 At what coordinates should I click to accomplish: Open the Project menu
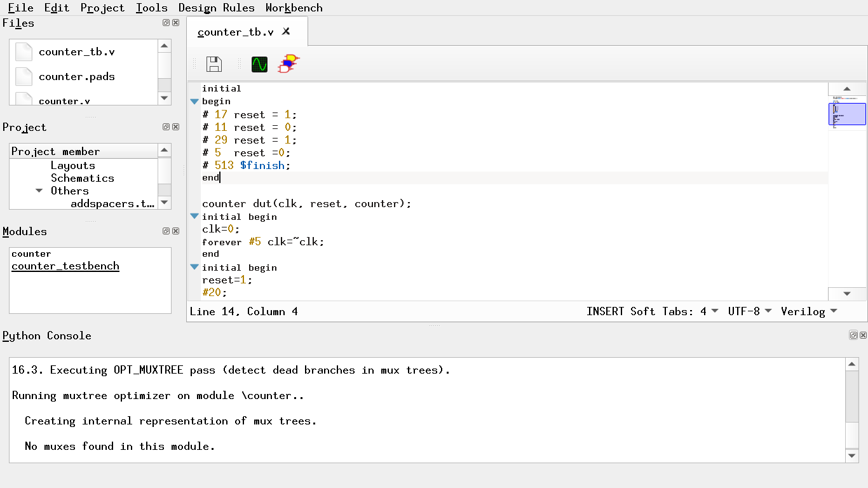pos(102,8)
